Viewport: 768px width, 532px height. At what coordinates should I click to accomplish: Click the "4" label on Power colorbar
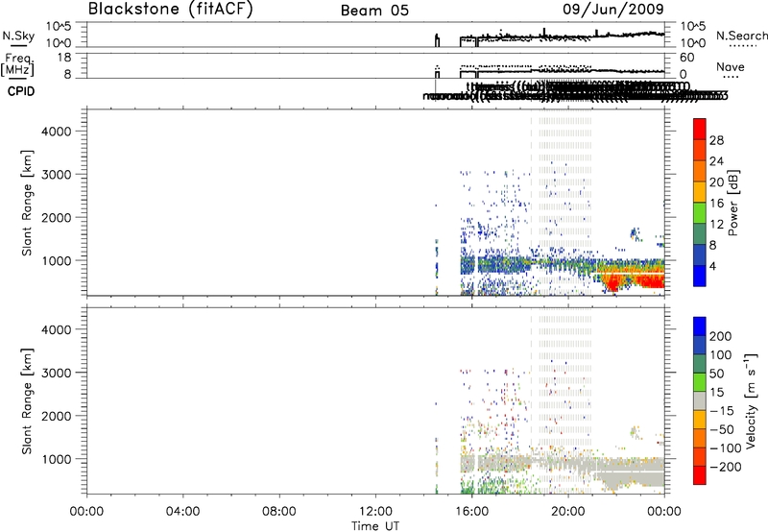[x=713, y=267]
